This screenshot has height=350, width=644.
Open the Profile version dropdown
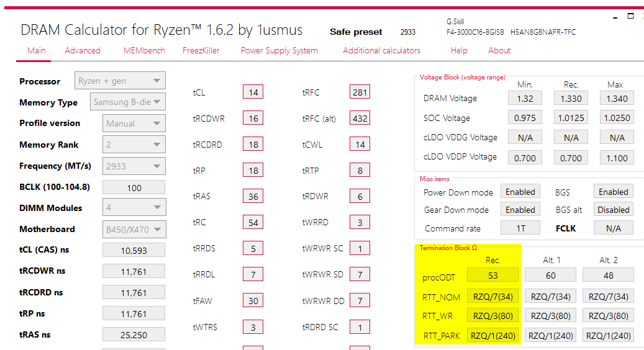[134, 123]
